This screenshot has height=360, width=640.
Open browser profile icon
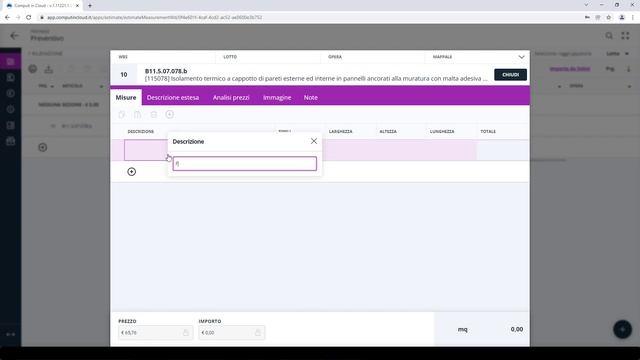point(622,18)
